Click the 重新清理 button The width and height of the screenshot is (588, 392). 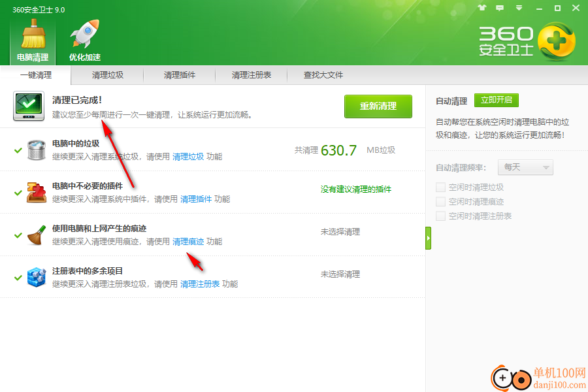click(x=378, y=106)
